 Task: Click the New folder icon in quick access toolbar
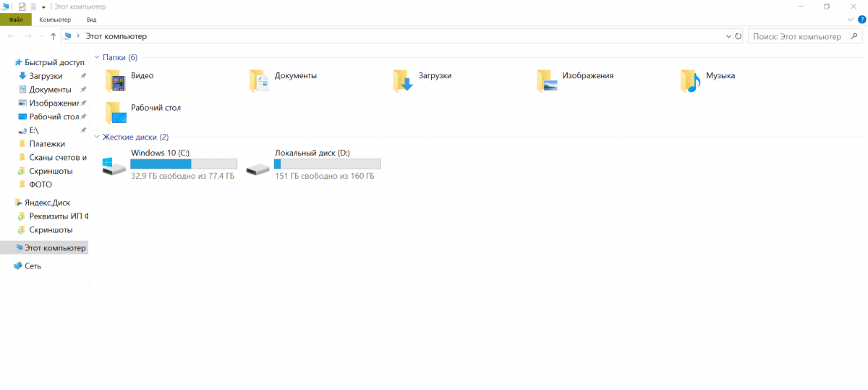pos(33,7)
